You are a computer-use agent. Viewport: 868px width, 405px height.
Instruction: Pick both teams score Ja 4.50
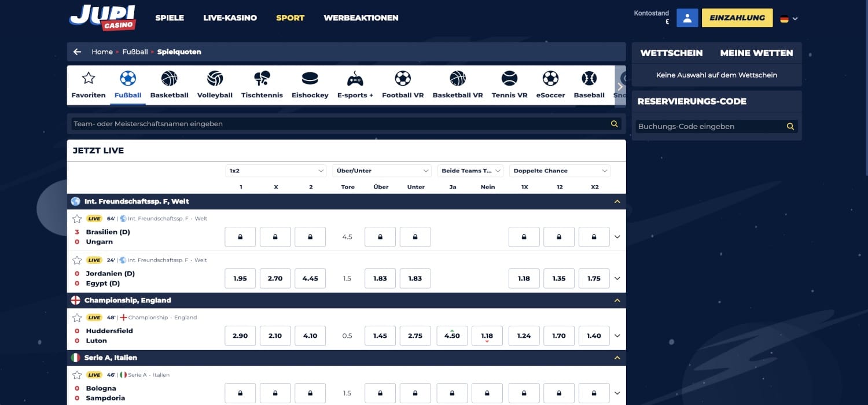coord(452,336)
